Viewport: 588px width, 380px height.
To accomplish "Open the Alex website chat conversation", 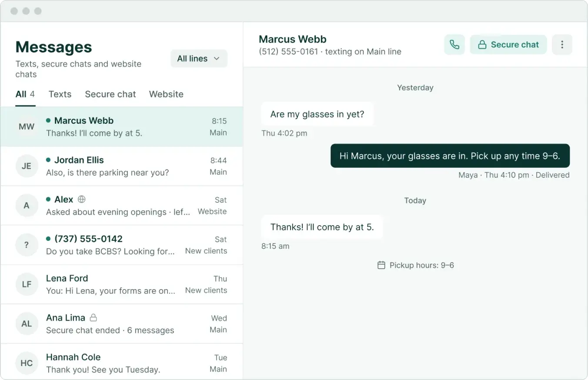I will (x=122, y=206).
